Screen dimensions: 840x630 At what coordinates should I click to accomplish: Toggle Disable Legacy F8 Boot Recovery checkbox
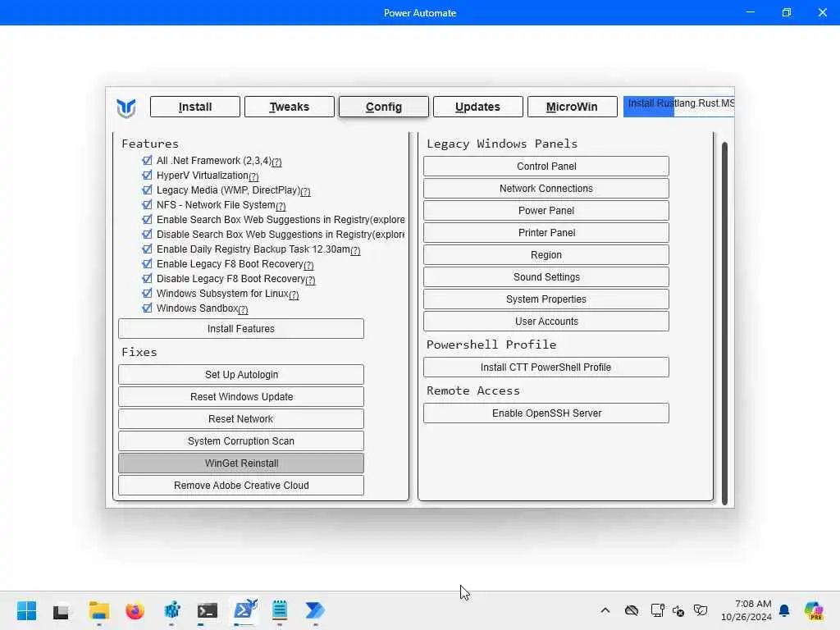[147, 278]
